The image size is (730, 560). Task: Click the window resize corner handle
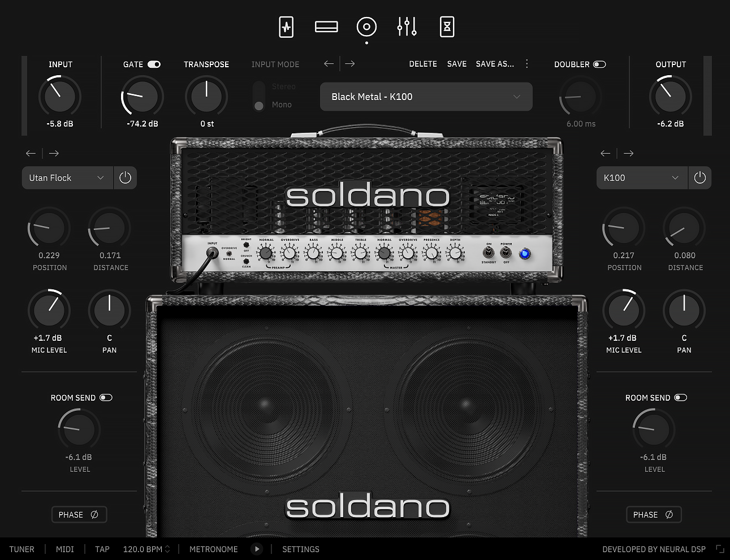point(720,549)
